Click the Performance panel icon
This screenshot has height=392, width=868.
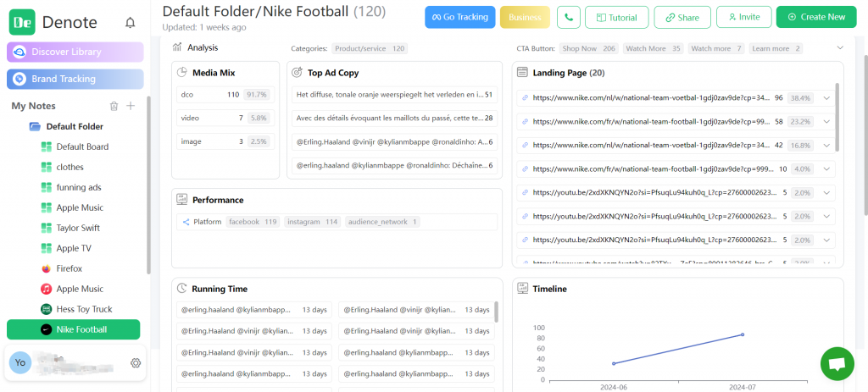point(181,200)
